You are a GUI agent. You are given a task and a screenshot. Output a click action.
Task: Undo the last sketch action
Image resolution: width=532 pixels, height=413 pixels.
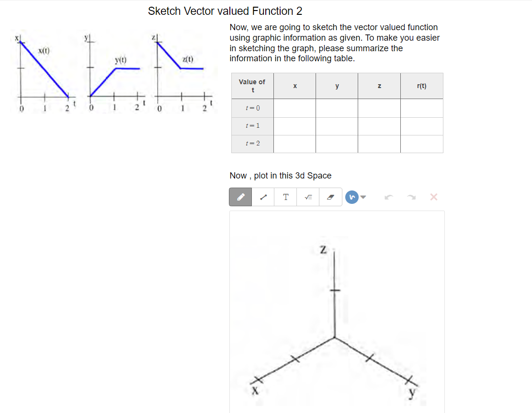389,197
